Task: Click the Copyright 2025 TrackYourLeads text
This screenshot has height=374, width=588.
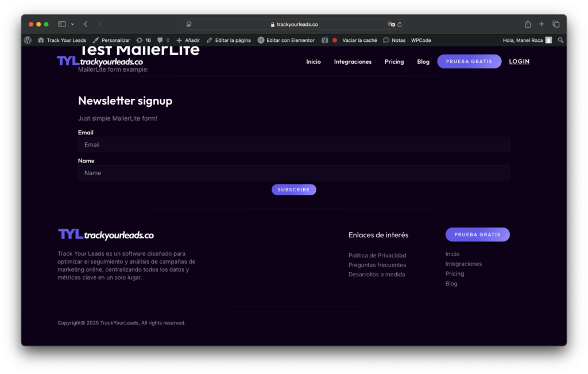Action: (x=122, y=323)
